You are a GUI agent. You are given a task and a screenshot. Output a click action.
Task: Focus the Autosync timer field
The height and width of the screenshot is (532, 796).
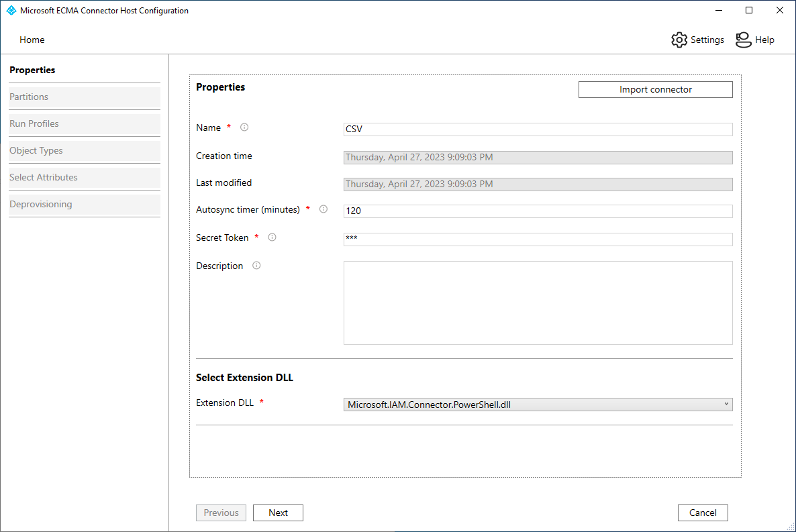click(538, 211)
